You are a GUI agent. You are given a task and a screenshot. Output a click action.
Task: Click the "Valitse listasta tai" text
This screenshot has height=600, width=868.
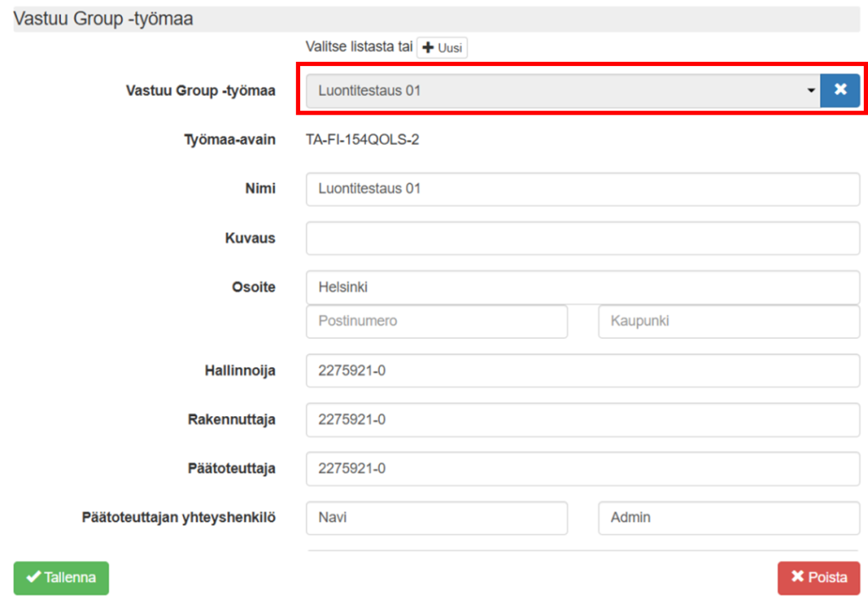(359, 47)
